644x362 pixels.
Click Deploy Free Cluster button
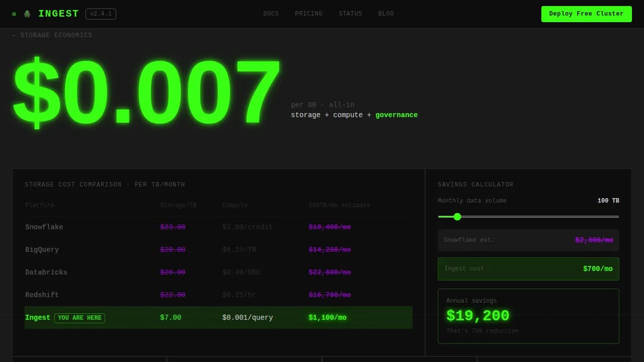pos(586,14)
